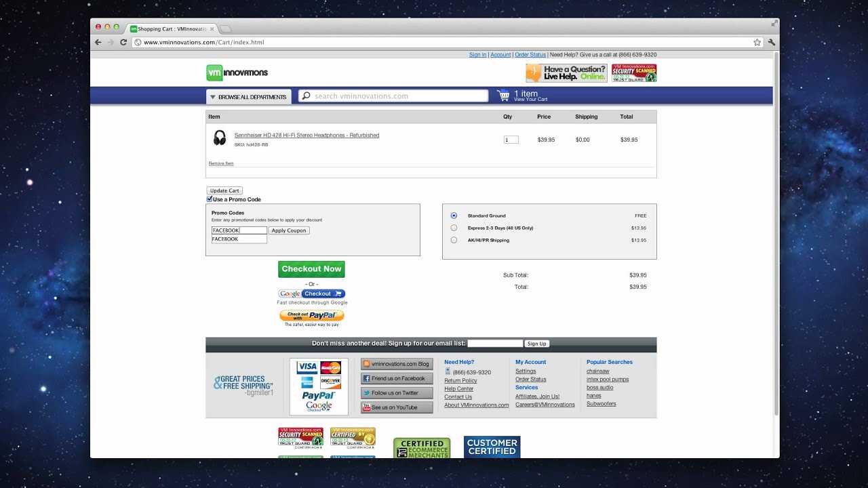868x488 pixels.
Task: Open Chrome wrench settings menu
Action: (772, 42)
